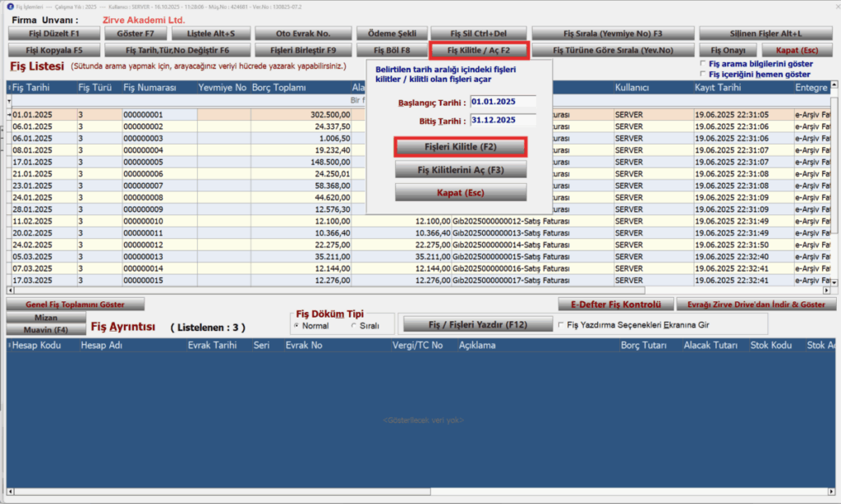Click E-Defter Fiş Kontrolü button

(616, 304)
